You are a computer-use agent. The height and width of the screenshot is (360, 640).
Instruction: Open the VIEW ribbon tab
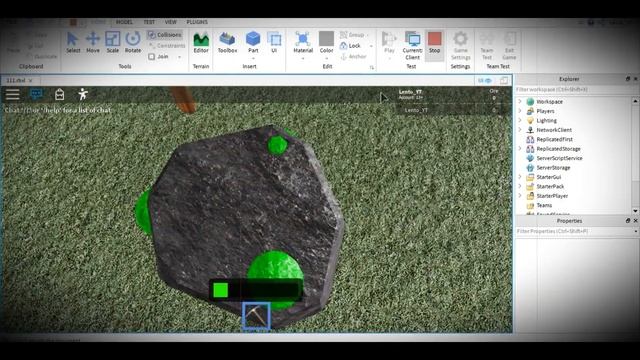(x=171, y=22)
